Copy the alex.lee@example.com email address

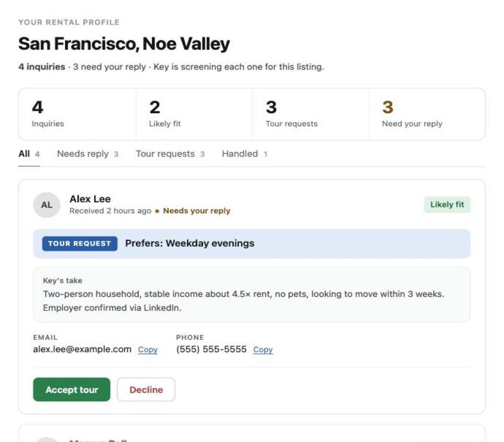[x=148, y=350]
